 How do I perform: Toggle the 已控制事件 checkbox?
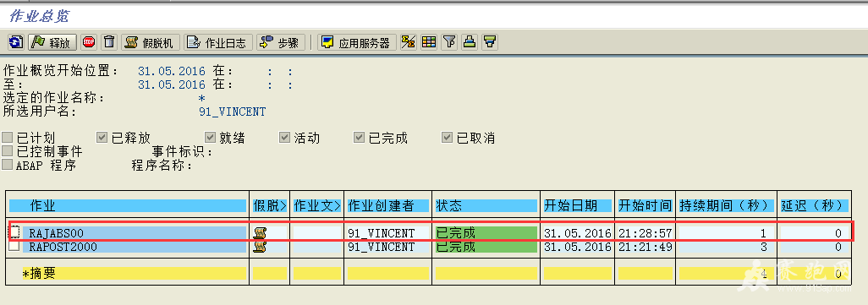8,151
